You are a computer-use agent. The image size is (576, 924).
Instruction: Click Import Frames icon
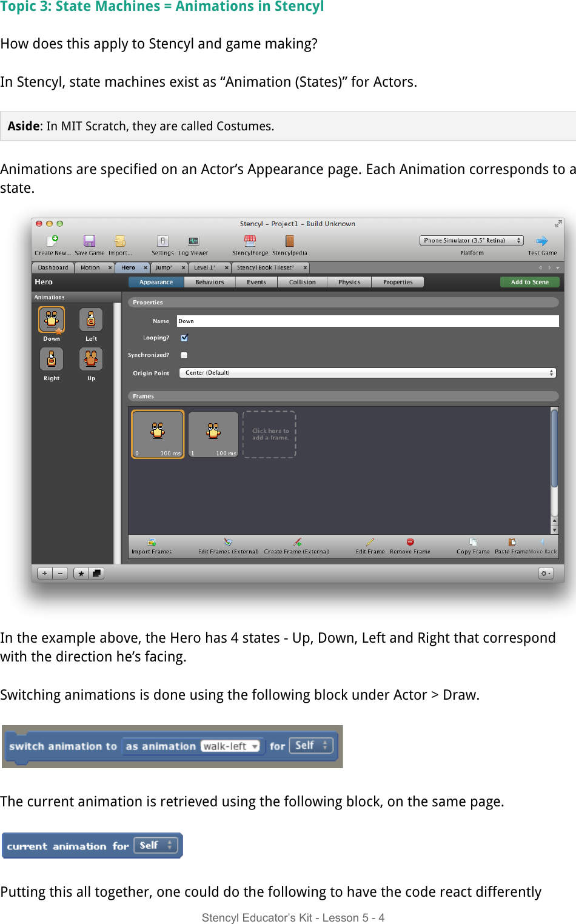152,542
